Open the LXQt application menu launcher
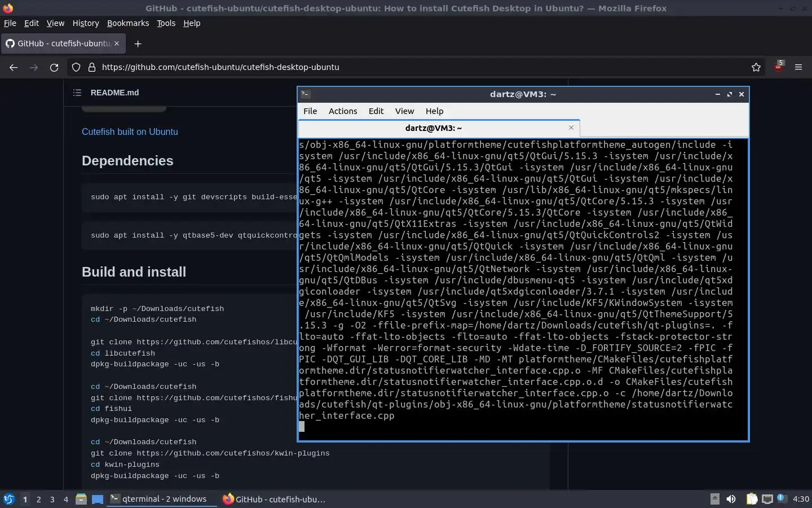The width and height of the screenshot is (812, 508). (9, 499)
